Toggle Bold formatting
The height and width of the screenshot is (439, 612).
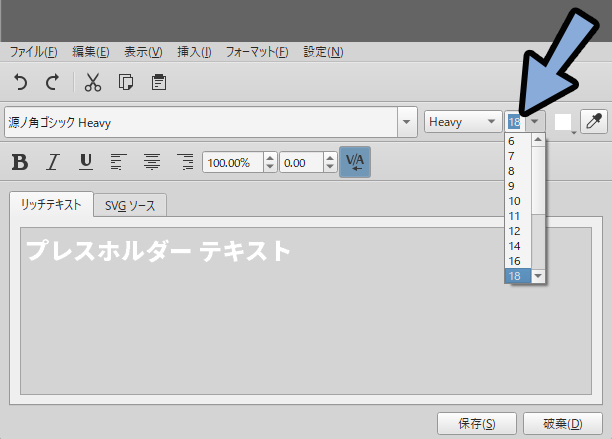(x=20, y=162)
